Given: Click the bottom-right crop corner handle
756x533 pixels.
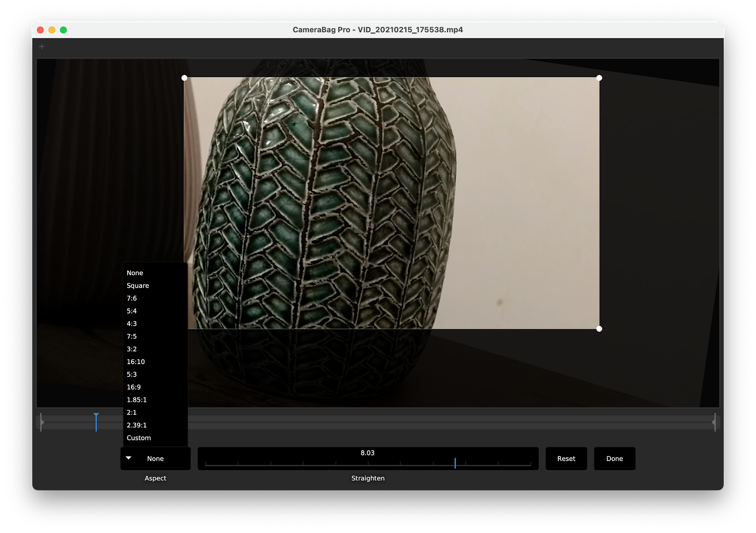Looking at the screenshot, I should click(600, 328).
